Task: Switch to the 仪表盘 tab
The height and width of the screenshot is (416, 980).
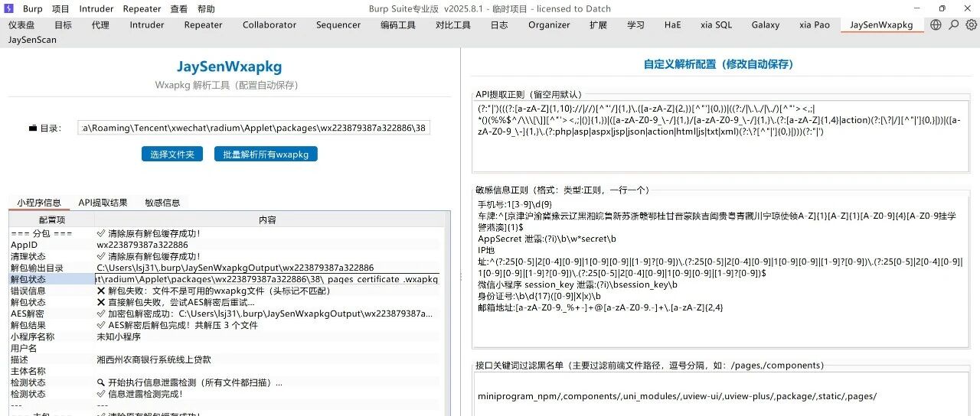Action: click(x=21, y=24)
